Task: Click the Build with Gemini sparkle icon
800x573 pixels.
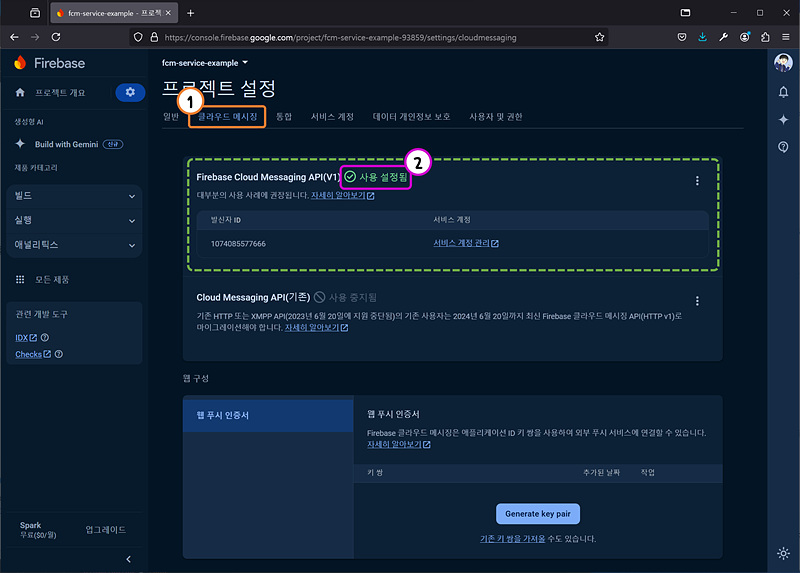Action: [x=20, y=144]
